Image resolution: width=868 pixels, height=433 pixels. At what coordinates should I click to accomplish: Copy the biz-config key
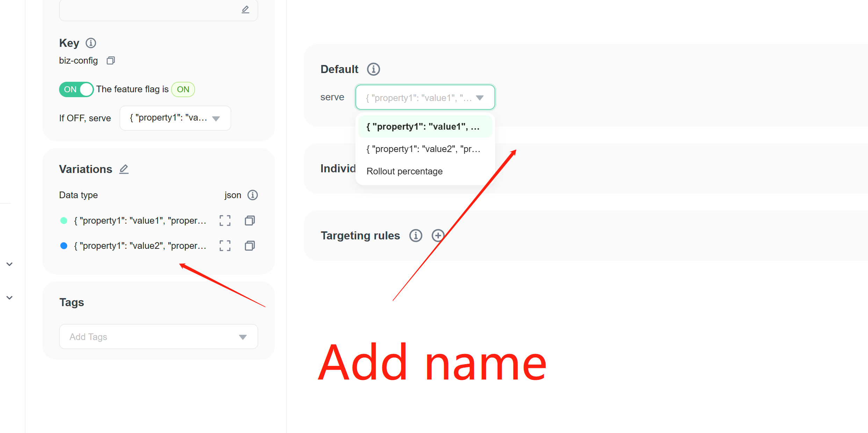pyautogui.click(x=110, y=60)
